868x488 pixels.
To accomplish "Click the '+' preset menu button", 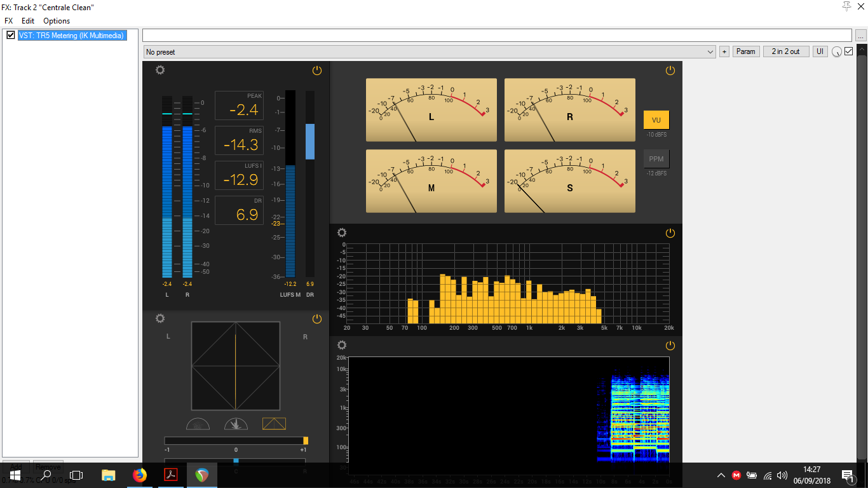I will pos(724,51).
